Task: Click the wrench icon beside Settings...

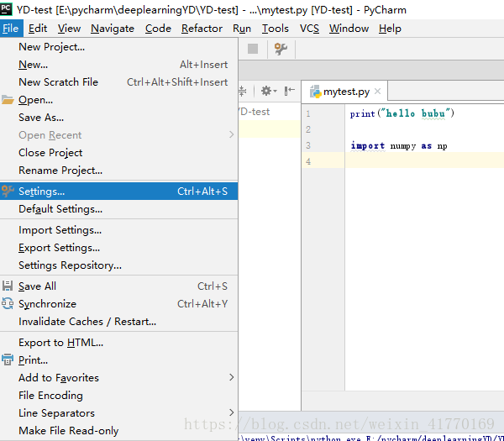Action: point(8,191)
